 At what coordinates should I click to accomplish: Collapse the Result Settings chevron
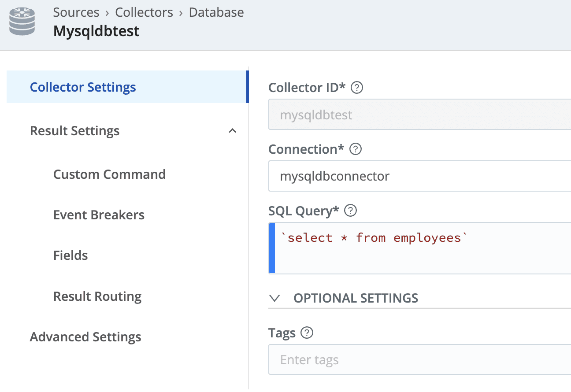point(233,131)
